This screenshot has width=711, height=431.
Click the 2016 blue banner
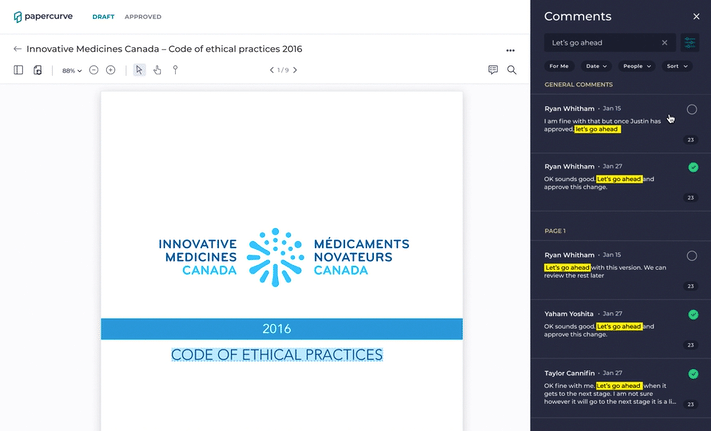click(282, 329)
